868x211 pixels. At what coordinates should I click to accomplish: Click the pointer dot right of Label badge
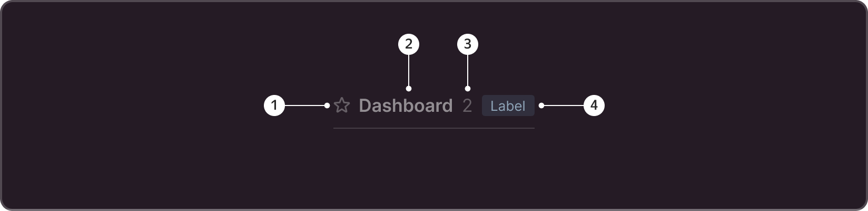541,105
